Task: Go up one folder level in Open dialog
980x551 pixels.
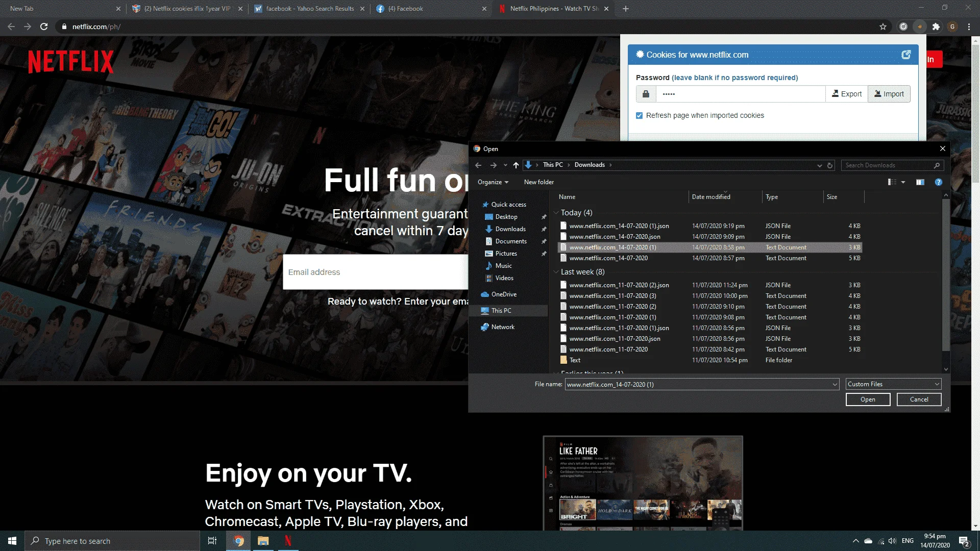Action: point(516,165)
